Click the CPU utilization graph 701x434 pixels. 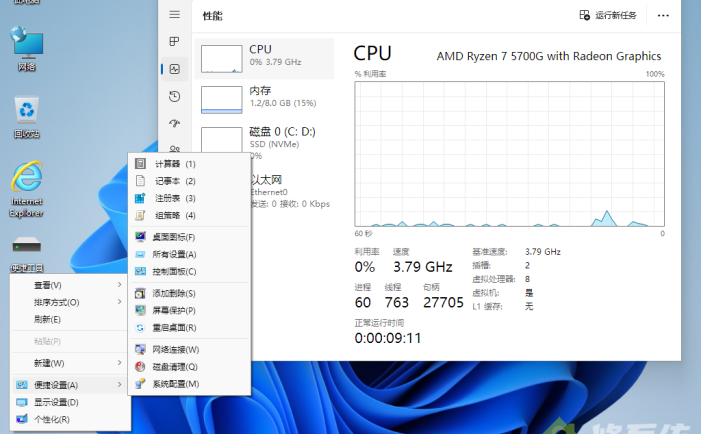509,154
